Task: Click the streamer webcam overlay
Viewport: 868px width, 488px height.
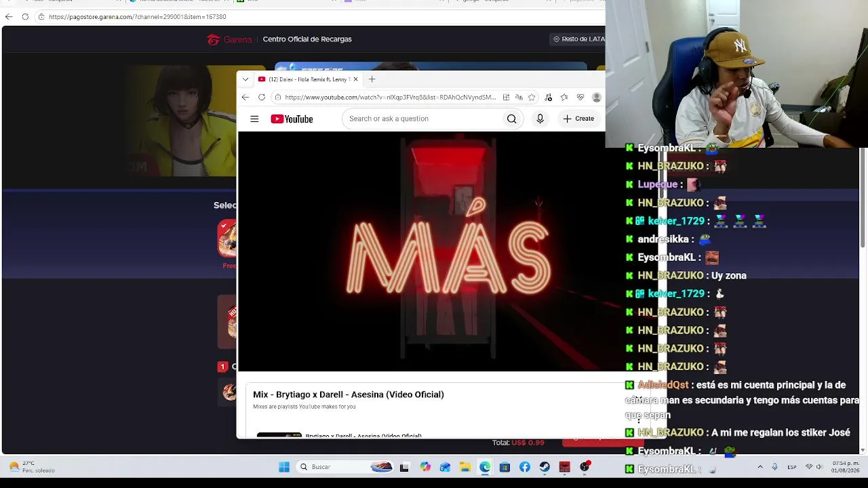Action: pos(736,73)
